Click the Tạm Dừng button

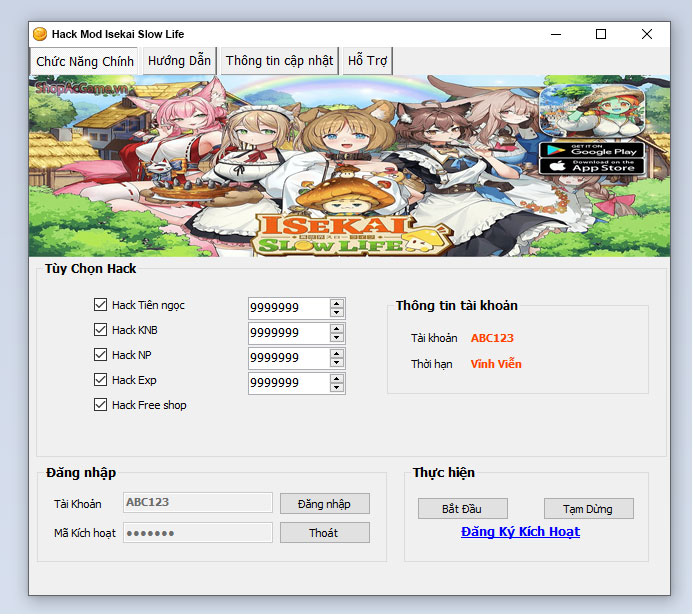pyautogui.click(x=588, y=509)
